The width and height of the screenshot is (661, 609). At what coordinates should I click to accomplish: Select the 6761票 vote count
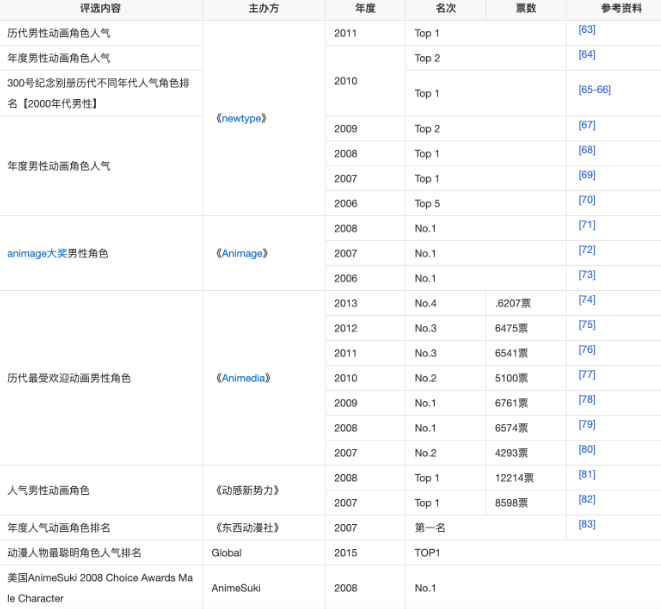[526, 403]
